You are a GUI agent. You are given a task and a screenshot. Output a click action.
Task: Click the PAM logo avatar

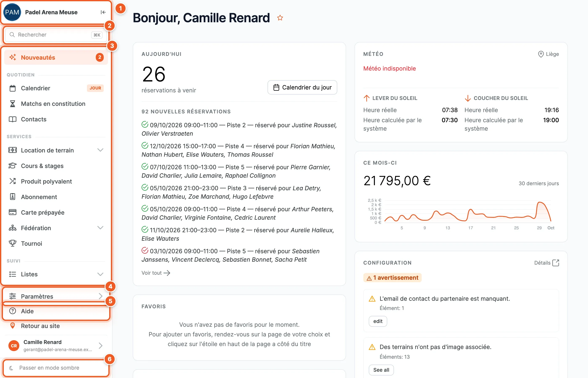[12, 12]
